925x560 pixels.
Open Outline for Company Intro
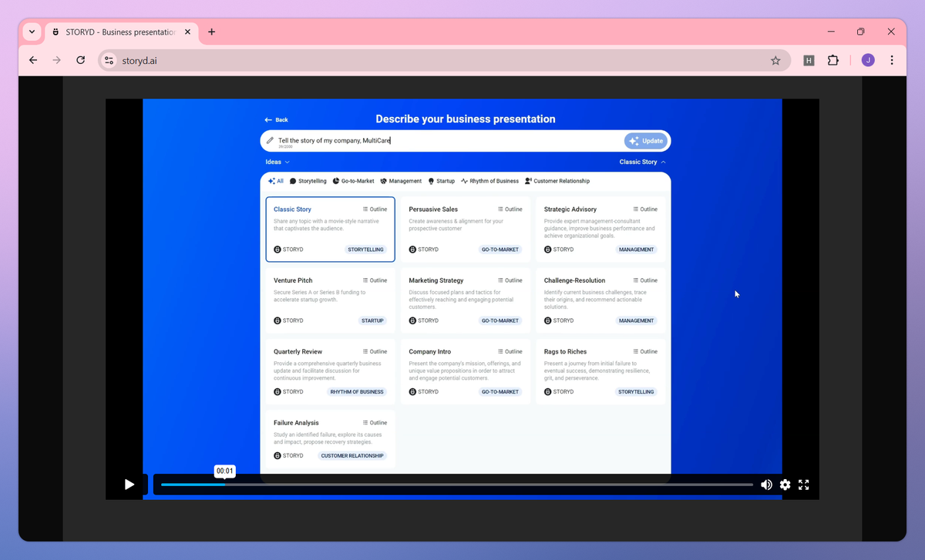tap(510, 352)
